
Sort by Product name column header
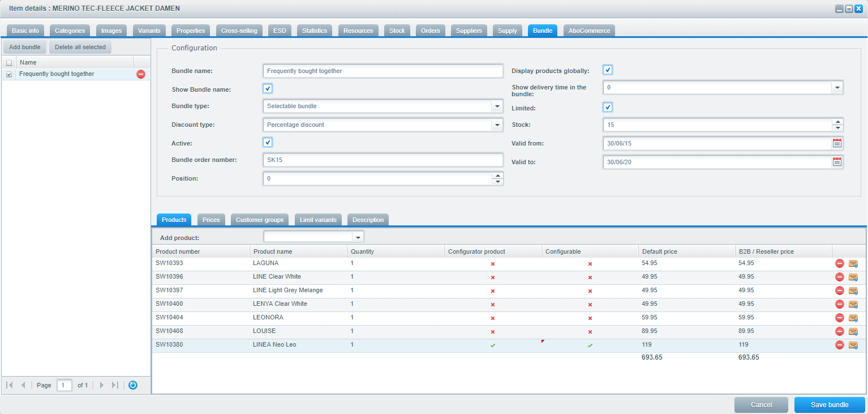point(298,251)
